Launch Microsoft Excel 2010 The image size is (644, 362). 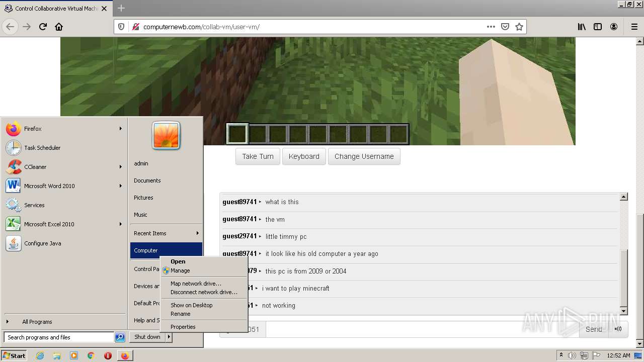click(x=64, y=224)
